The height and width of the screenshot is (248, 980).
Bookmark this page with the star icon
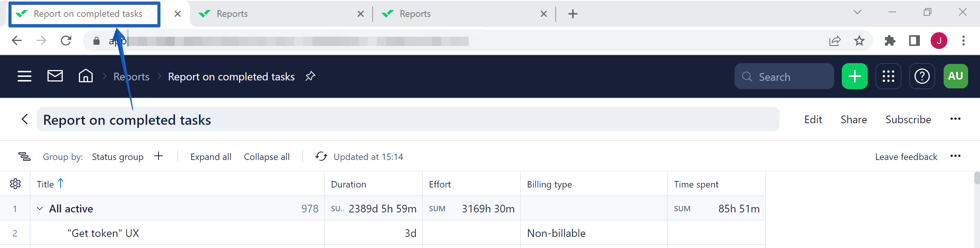(x=859, y=41)
